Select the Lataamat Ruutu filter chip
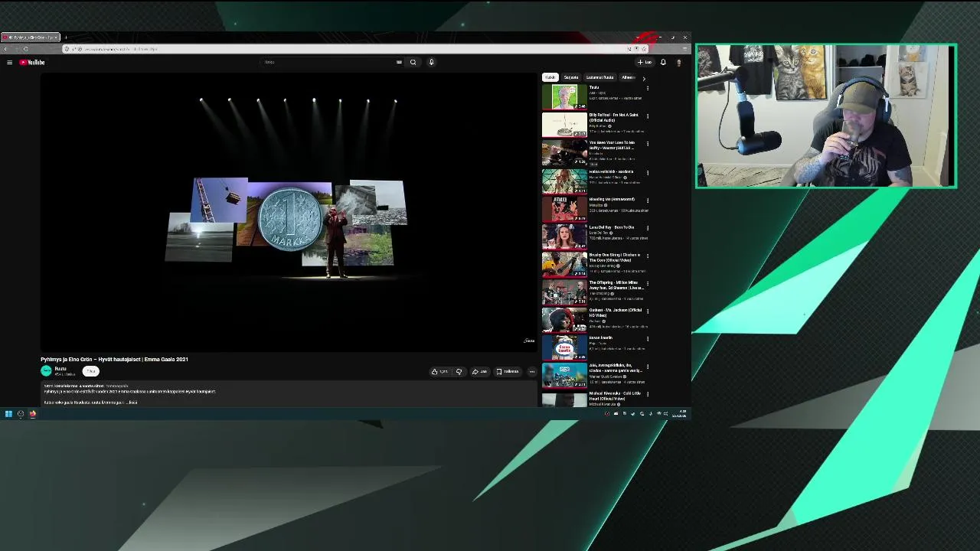The image size is (980, 551). pyautogui.click(x=599, y=77)
